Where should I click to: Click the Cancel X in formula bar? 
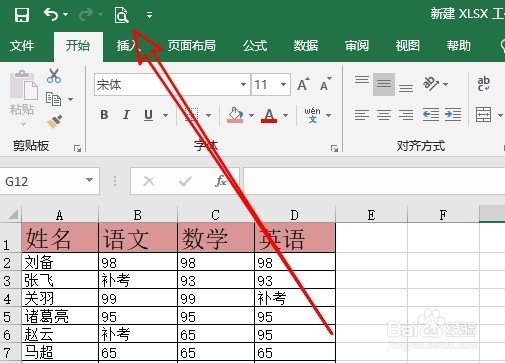pyautogui.click(x=149, y=181)
